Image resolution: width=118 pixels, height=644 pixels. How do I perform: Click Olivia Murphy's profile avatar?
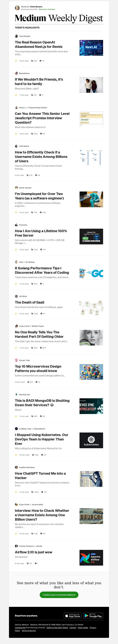[17, 8]
